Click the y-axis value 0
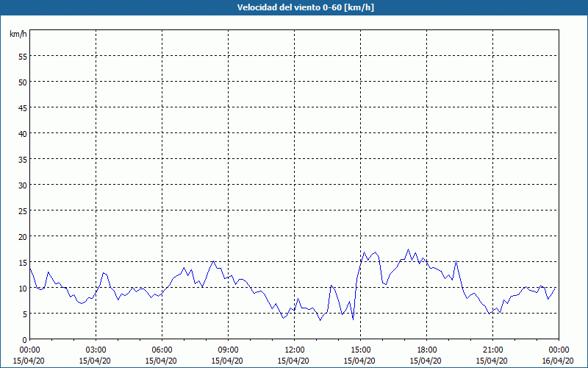588x368 pixels. 25,340
